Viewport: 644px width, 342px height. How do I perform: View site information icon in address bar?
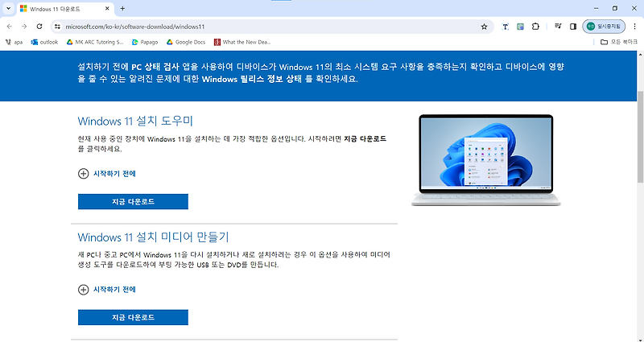[x=57, y=27]
